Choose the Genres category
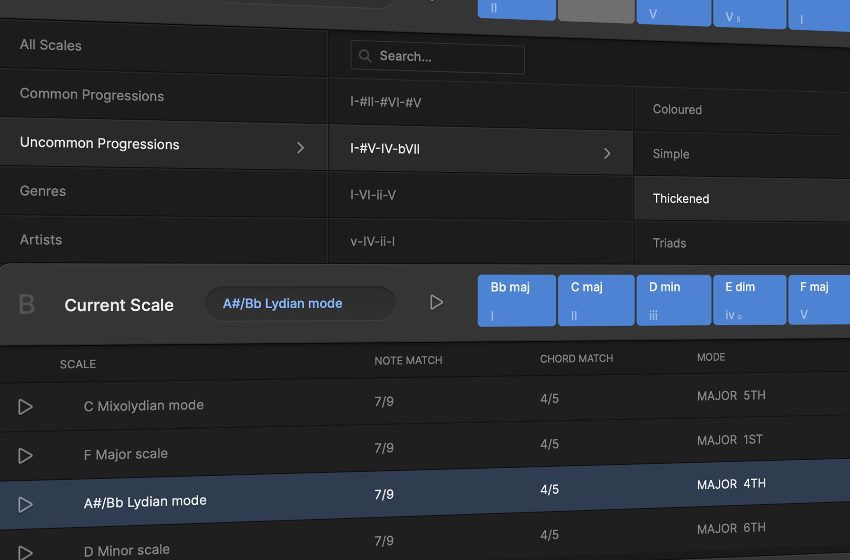This screenshot has height=560, width=850. (x=43, y=191)
